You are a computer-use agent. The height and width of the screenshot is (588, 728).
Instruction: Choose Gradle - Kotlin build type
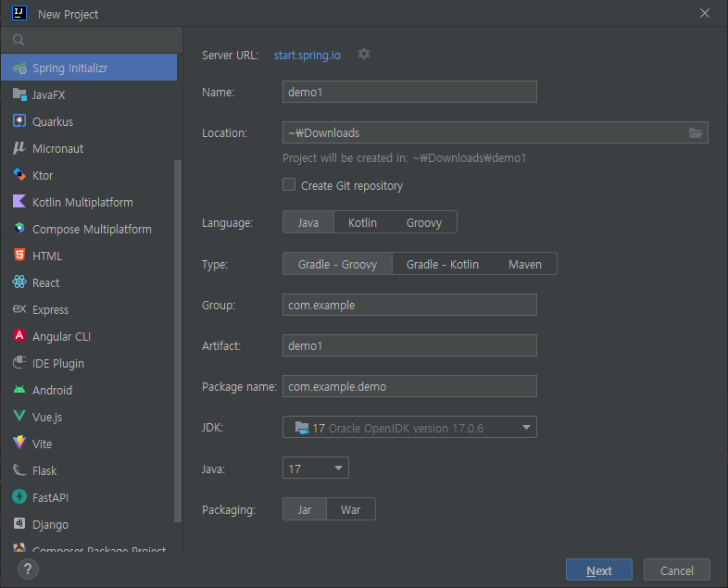click(443, 264)
